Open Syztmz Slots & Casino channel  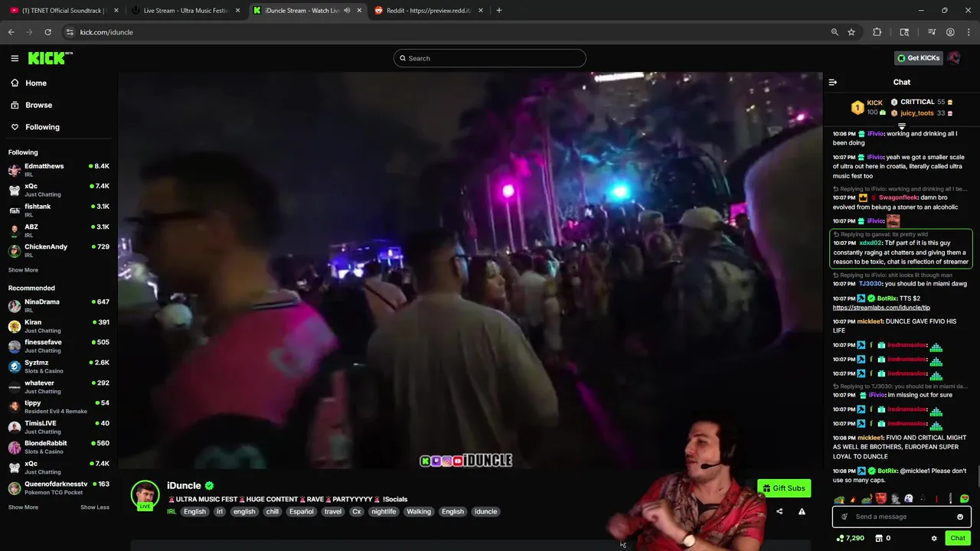click(x=59, y=367)
